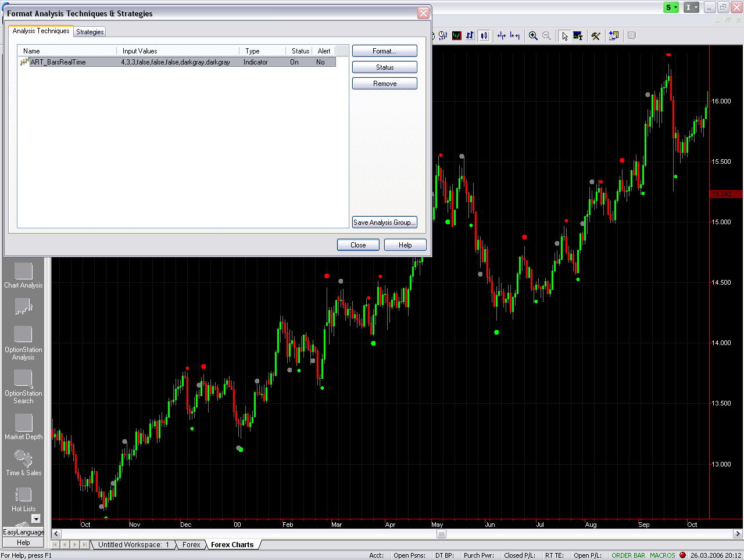This screenshot has height=560, width=744.
Task: Open the Time & Sales shortcut
Action: click(23, 463)
